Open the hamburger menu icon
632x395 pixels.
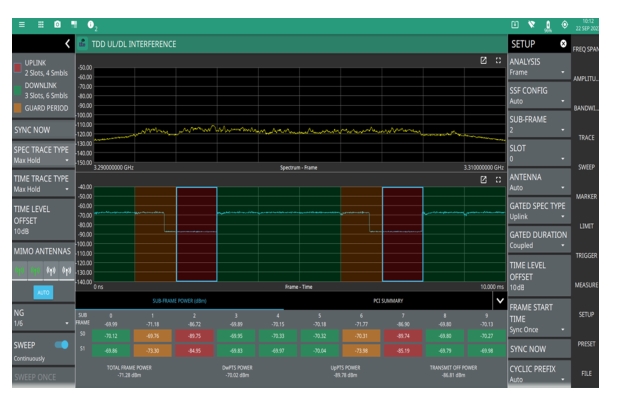coord(22,25)
